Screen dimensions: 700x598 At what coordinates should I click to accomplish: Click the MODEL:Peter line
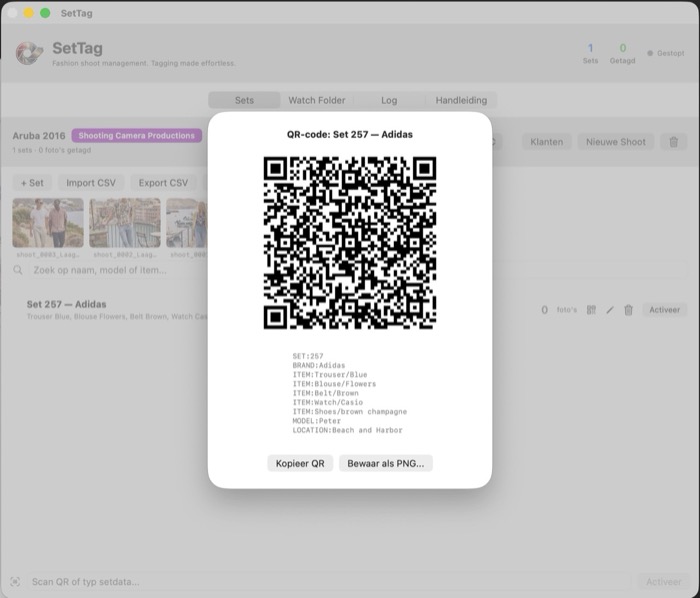[317, 421]
